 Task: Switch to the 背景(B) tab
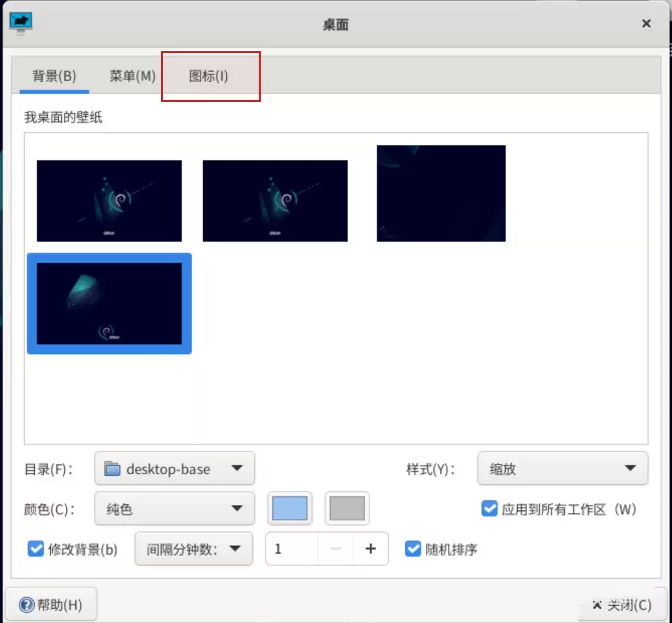click(54, 76)
